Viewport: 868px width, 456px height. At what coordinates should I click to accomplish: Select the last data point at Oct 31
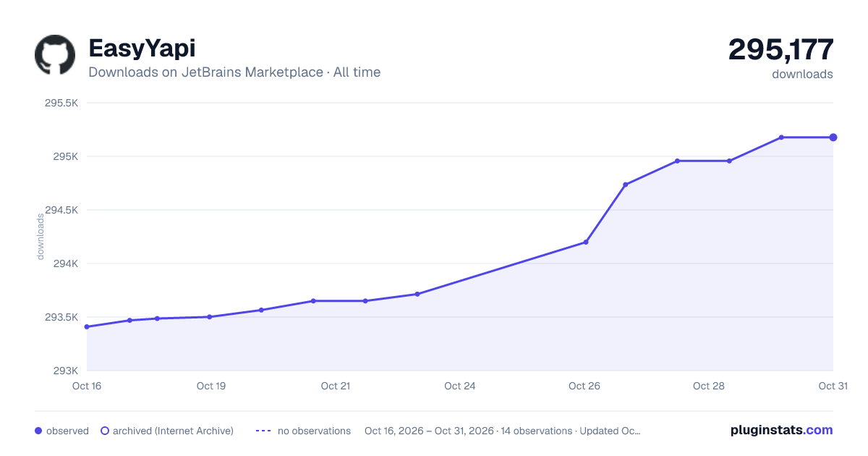tap(833, 138)
